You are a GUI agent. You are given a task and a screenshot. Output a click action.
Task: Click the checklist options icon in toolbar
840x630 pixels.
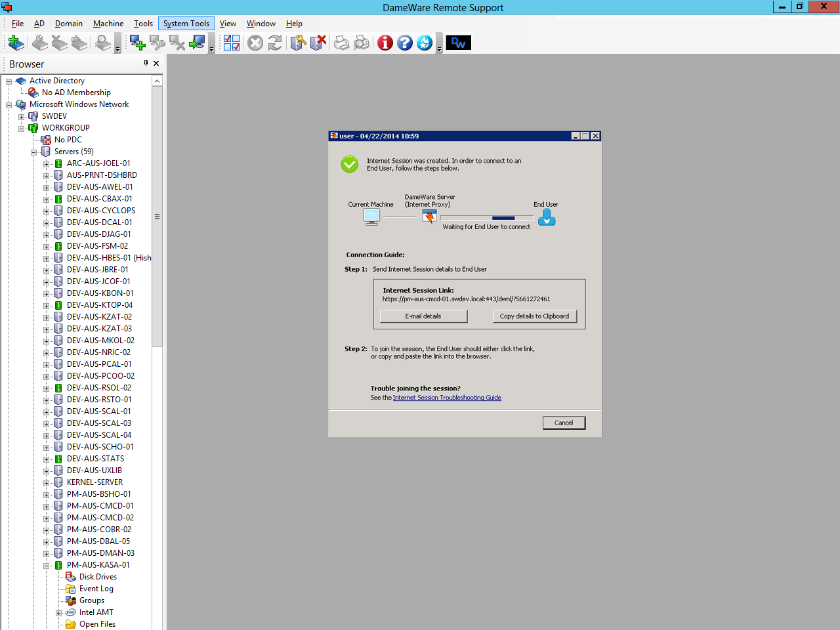tap(232, 43)
